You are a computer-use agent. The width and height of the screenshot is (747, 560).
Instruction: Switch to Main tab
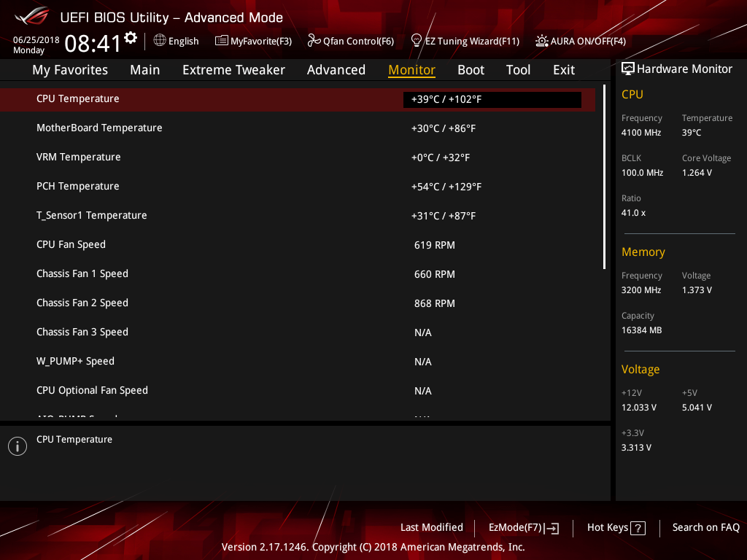145,70
